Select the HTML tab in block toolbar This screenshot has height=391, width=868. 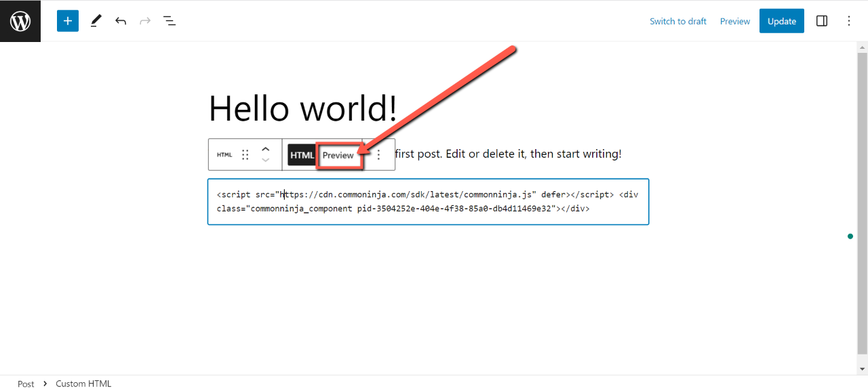302,155
